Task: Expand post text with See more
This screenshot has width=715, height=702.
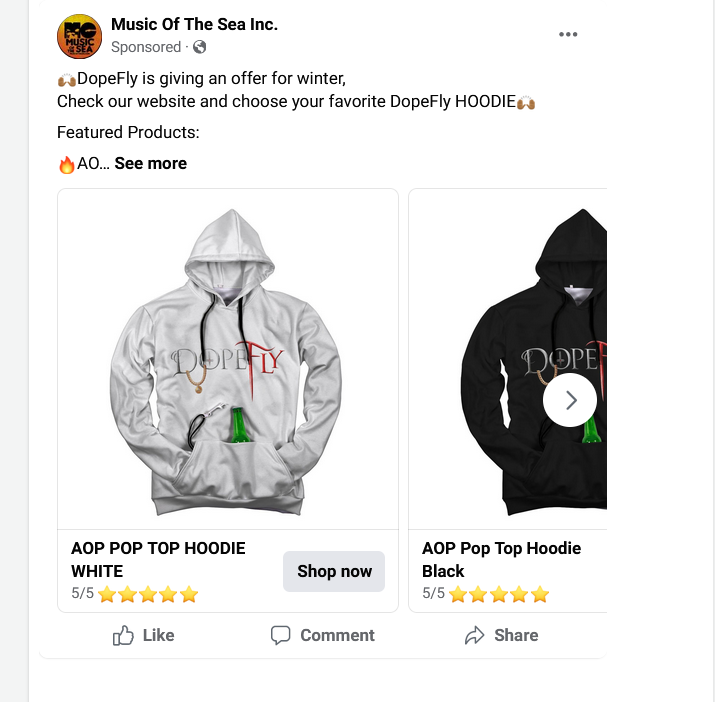Action: [x=150, y=163]
